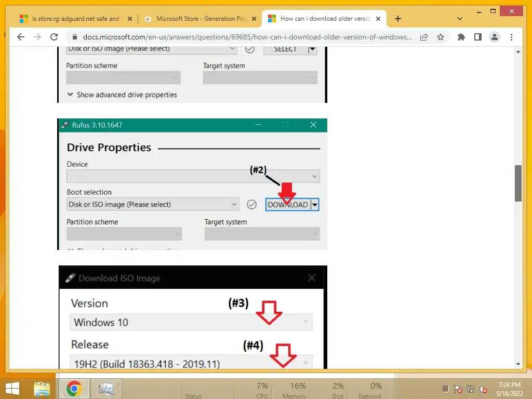Click the muted volume tray icon
Image resolution: width=532 pixels, height=399 pixels.
483,389
